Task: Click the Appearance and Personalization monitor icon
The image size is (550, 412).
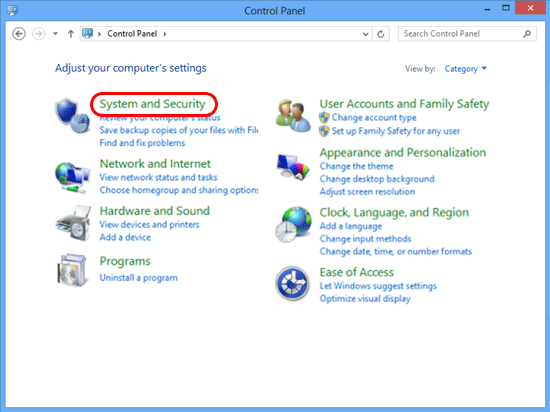Action: (x=293, y=167)
